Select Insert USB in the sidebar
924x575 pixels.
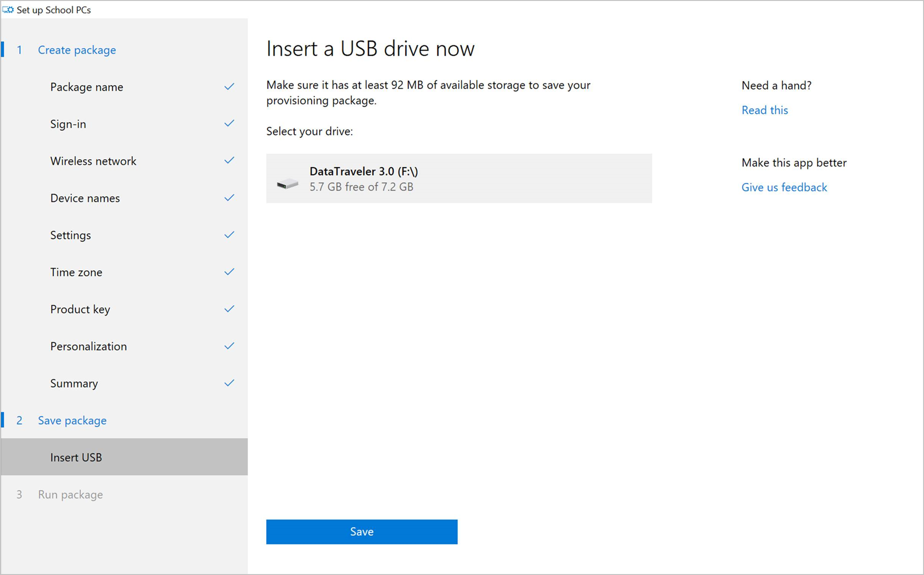76,457
